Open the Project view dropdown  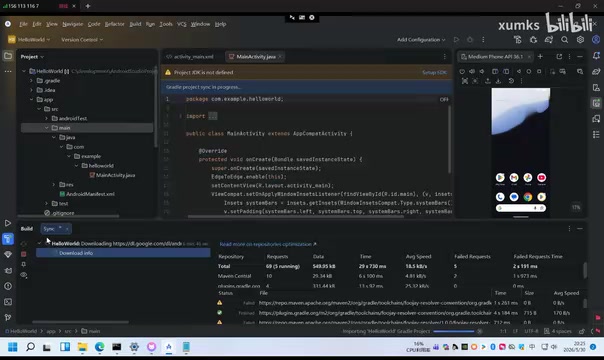click(x=32, y=57)
